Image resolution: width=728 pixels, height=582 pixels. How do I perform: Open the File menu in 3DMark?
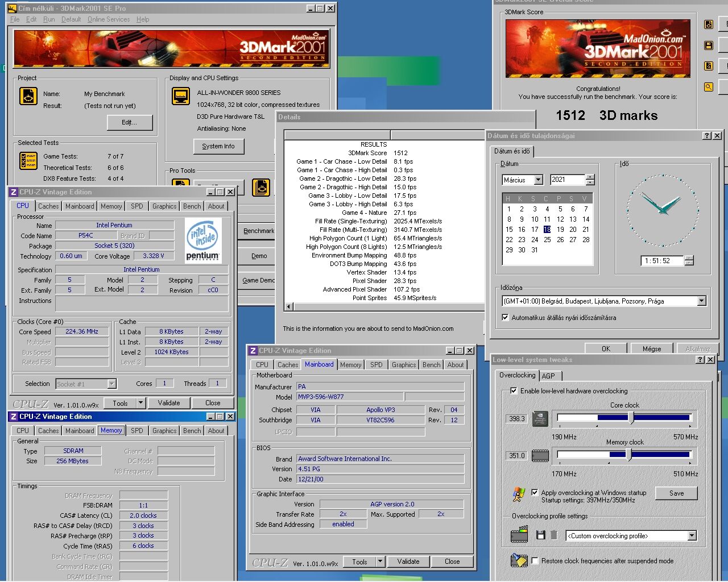pyautogui.click(x=15, y=19)
